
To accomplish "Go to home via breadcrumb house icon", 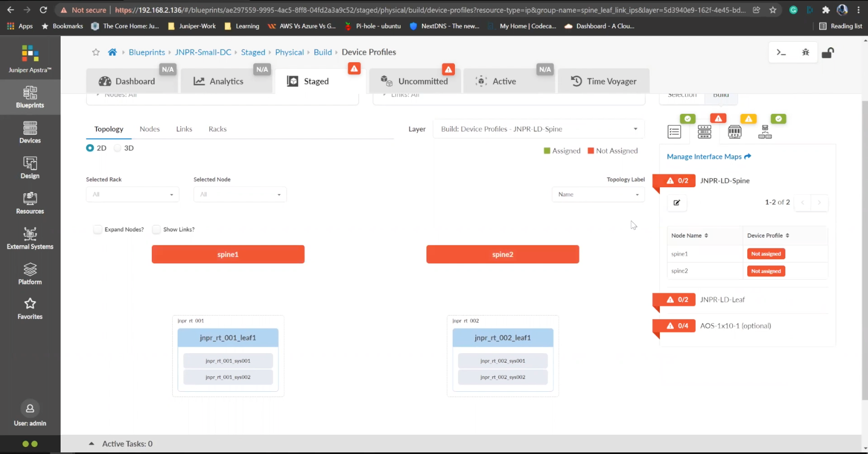I will pyautogui.click(x=112, y=52).
